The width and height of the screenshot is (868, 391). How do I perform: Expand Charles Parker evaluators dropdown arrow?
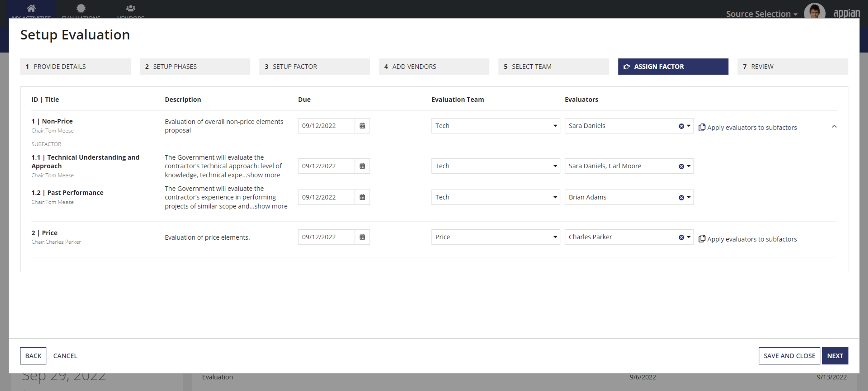tap(689, 237)
